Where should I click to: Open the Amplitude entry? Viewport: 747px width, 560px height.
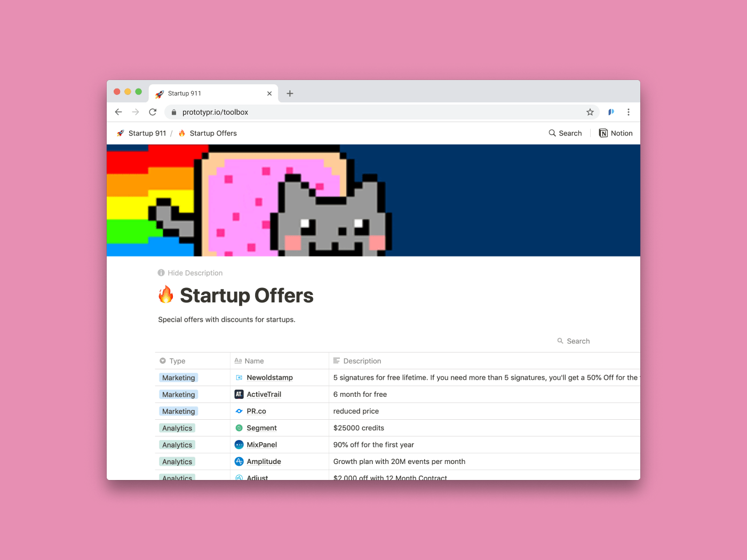(x=264, y=462)
